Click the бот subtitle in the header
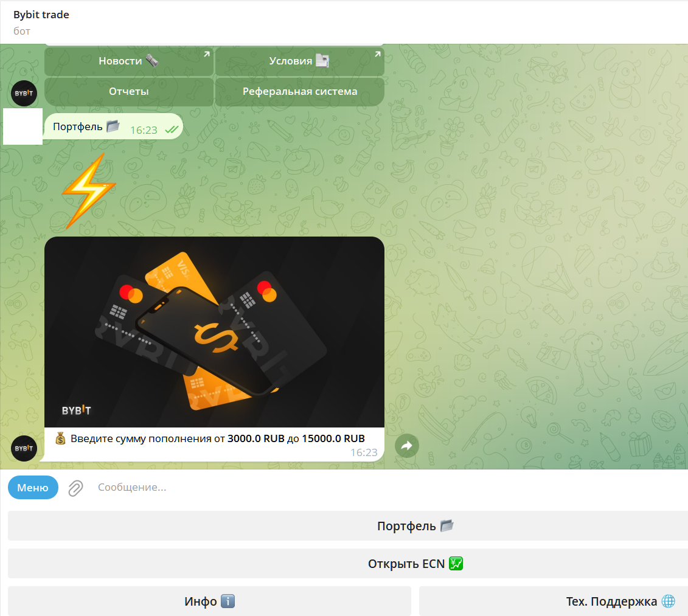Screen dimensions: 688x616 coord(22,31)
